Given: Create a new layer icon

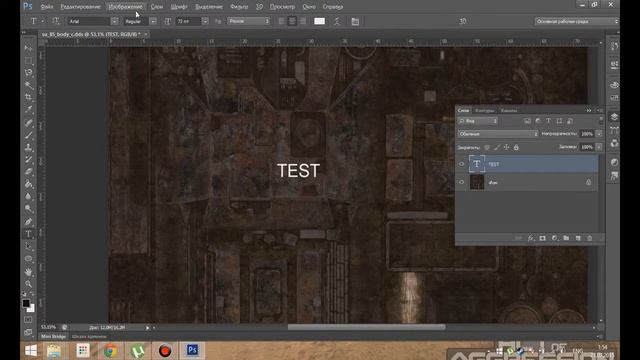Looking at the screenshot, I should pyautogui.click(x=578, y=238).
